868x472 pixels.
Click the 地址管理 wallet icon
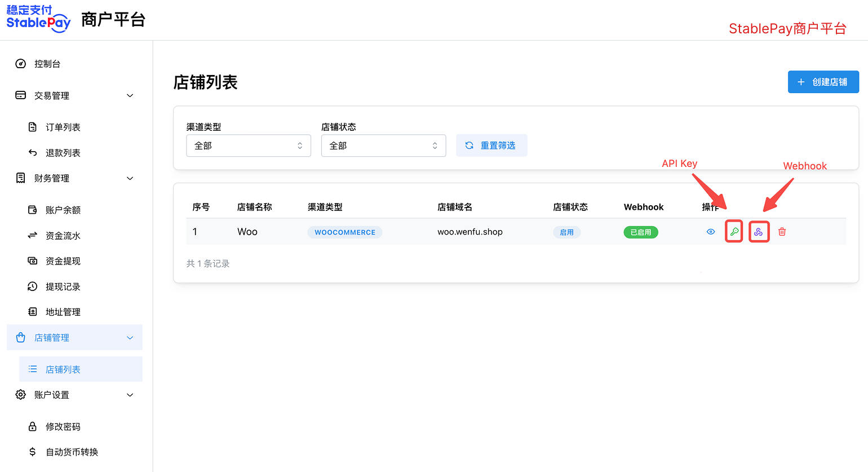point(32,311)
